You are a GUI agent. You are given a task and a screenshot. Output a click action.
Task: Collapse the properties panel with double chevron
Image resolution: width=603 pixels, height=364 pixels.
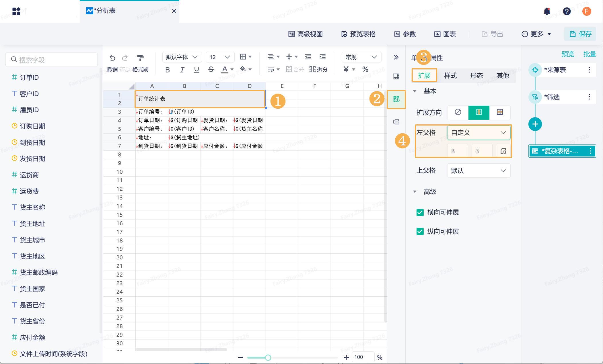pyautogui.click(x=396, y=57)
